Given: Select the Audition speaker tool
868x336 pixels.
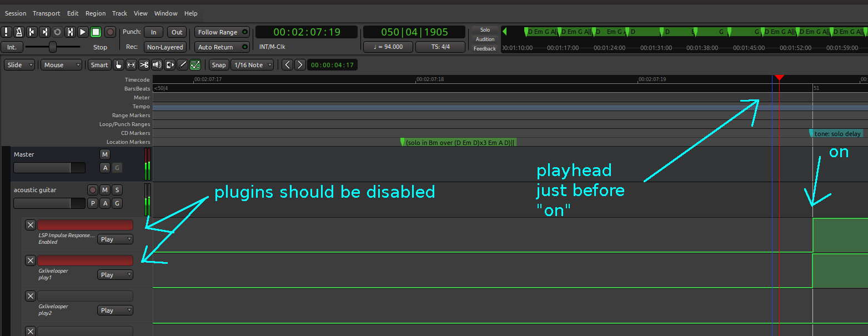Looking at the screenshot, I should [157, 65].
